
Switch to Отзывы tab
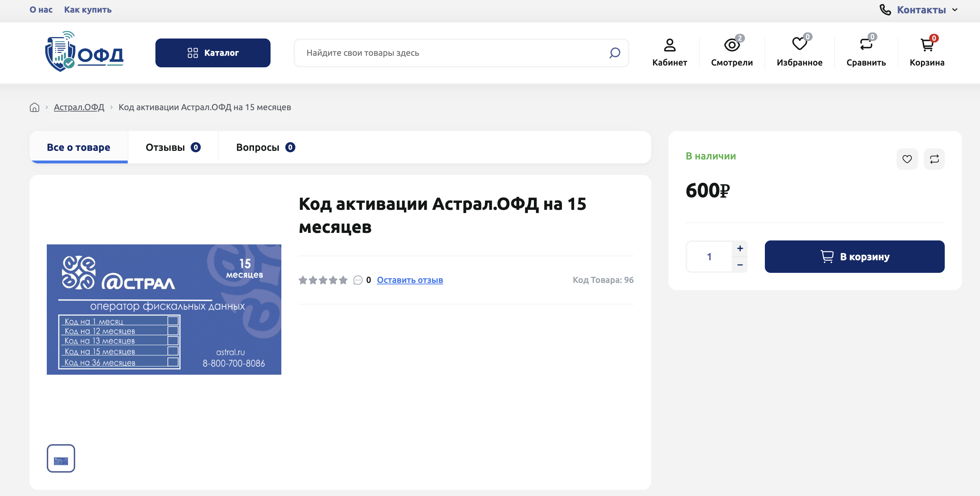pos(173,147)
